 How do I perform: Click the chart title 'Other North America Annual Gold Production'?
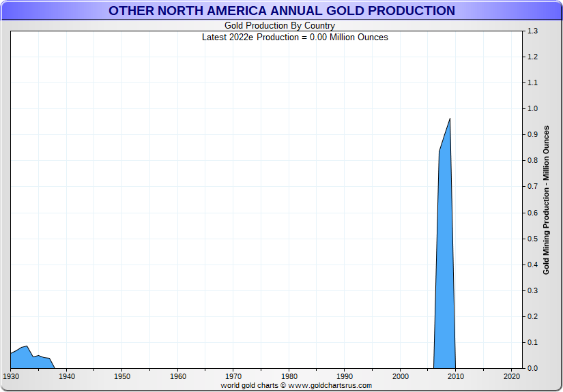[x=281, y=11]
